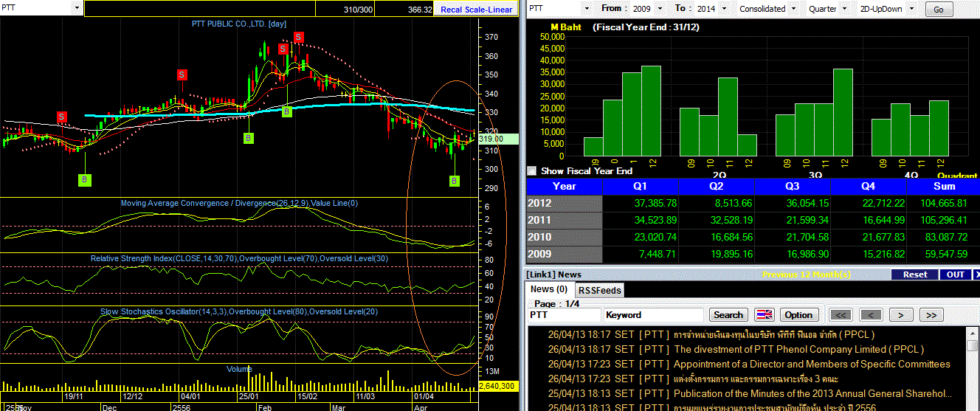
Task: Open the 2D-UpDown chart style dropdown
Action: [910, 9]
